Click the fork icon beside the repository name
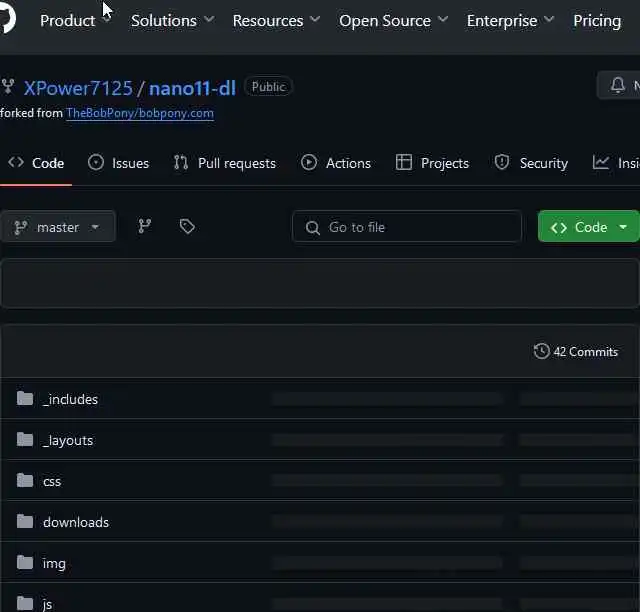640x612 pixels. pos(8,87)
